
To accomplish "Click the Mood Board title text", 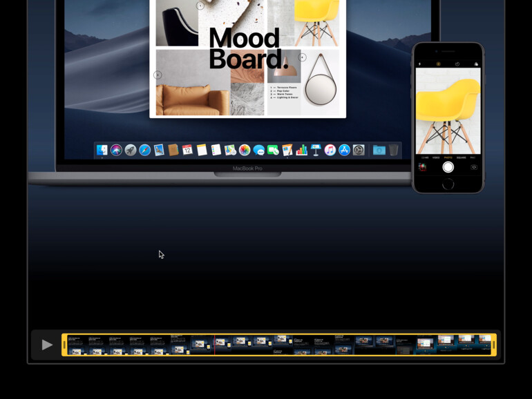I will point(247,48).
